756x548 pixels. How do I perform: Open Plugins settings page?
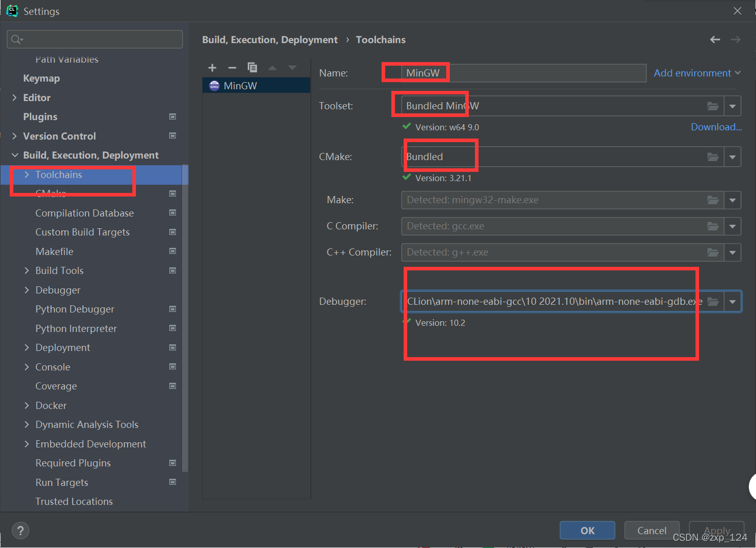tap(40, 116)
